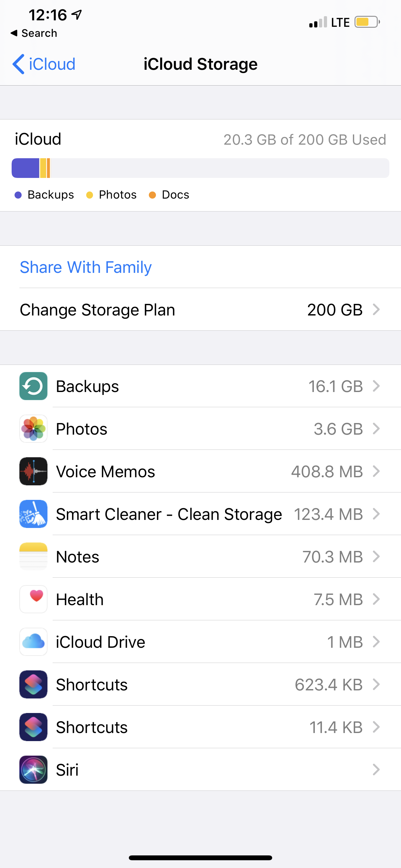Open the Voice Memos storage row
Image resolution: width=401 pixels, height=868 pixels.
(202, 471)
